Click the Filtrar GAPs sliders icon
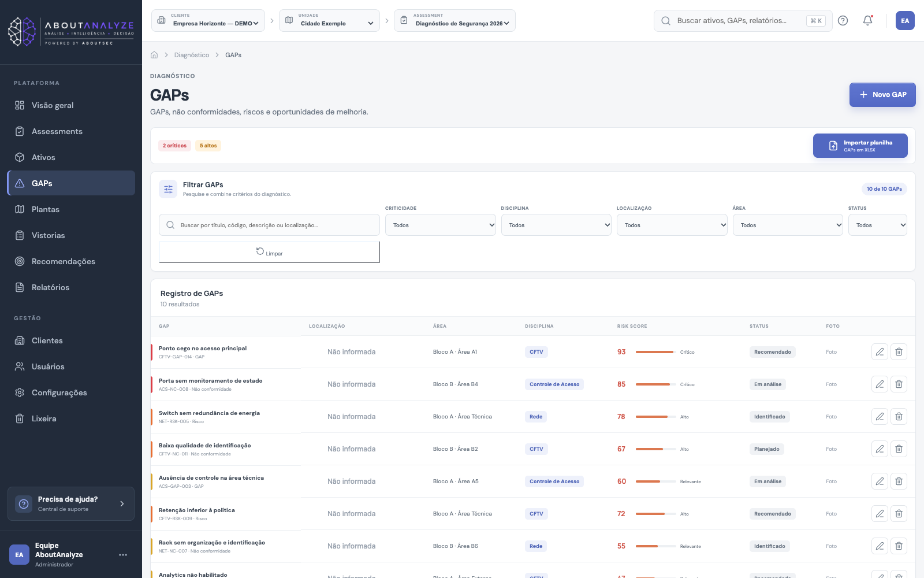 [x=168, y=189]
